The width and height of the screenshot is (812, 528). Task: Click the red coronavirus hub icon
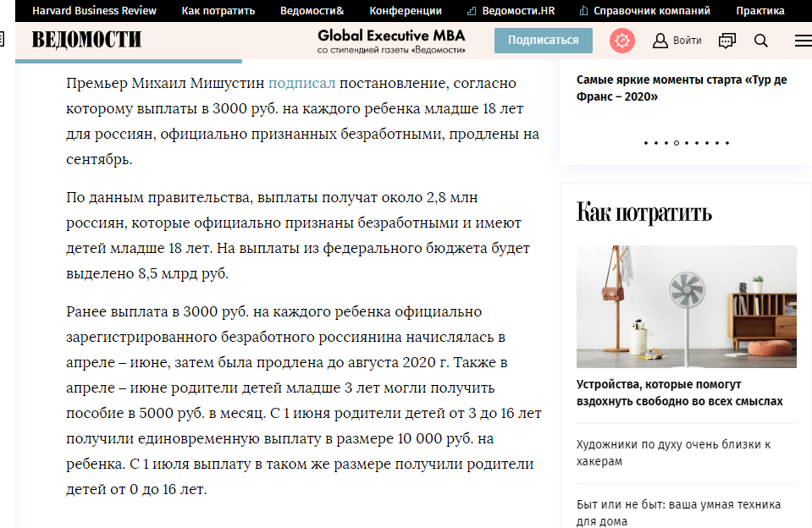(622, 40)
